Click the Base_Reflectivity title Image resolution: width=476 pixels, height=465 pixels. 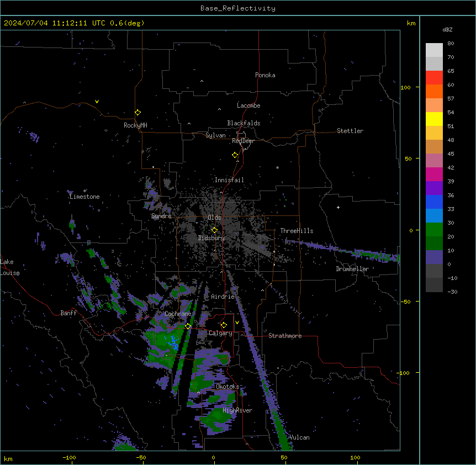[238, 8]
